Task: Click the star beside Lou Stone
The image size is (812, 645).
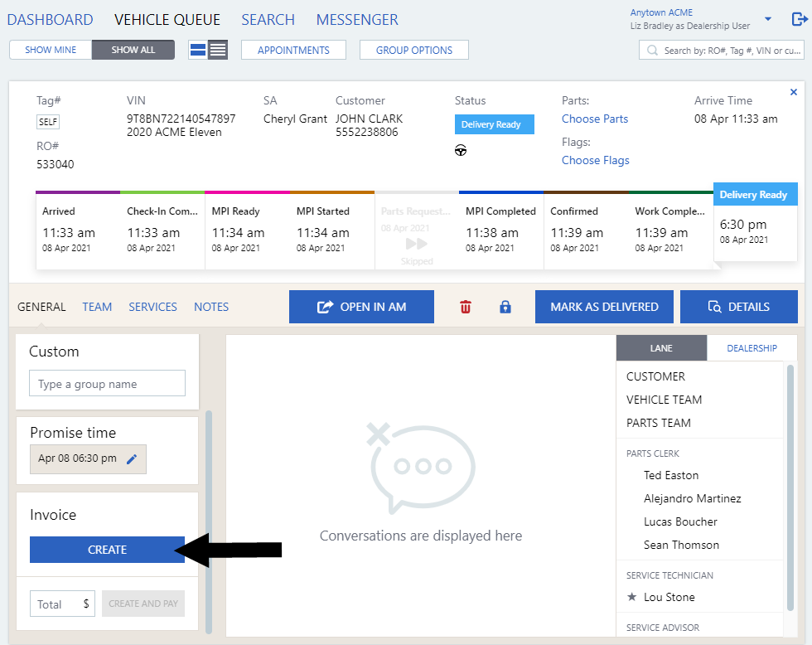Action: click(632, 597)
